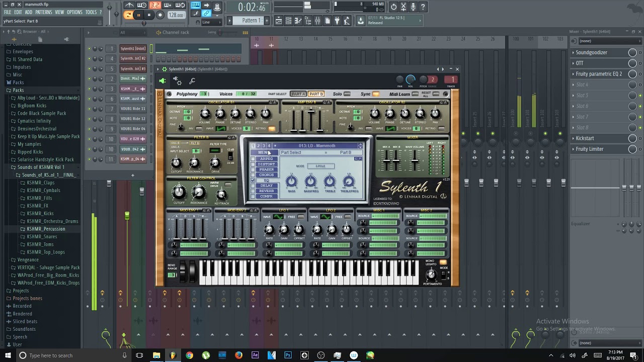Open the REVERB effect tab
Viewport: 644px width, 362px height.
coord(267,191)
